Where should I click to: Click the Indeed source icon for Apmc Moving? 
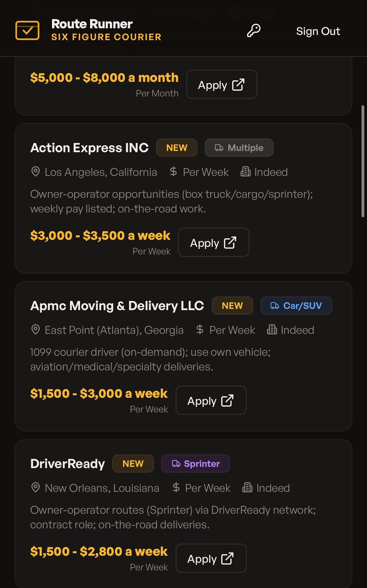[272, 330]
